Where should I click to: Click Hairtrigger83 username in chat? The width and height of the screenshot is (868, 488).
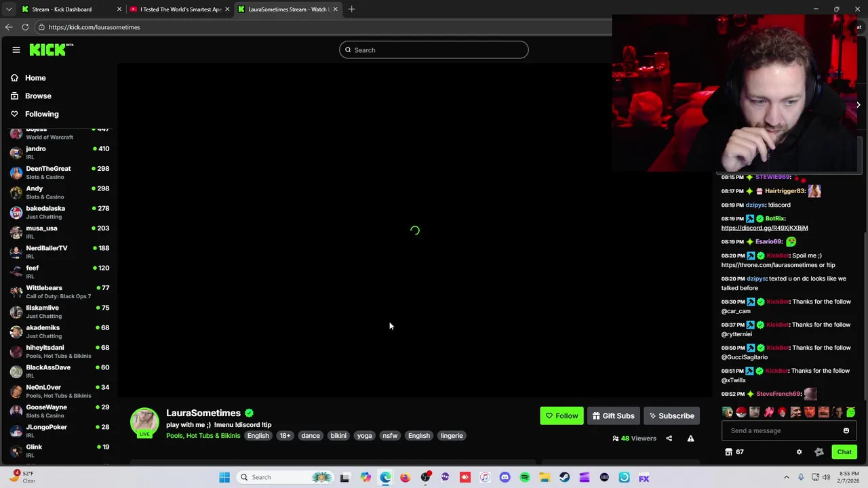785,191
